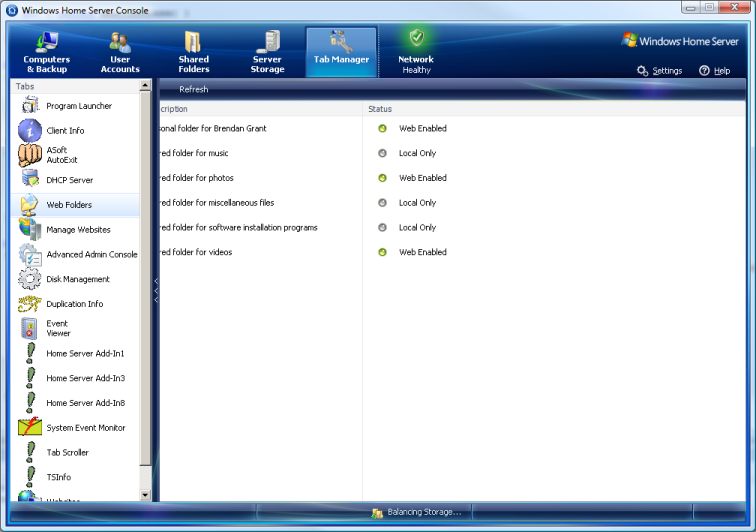Screen dimensions: 756x532
Task: Select the Program Launcher label
Action: tap(79, 106)
